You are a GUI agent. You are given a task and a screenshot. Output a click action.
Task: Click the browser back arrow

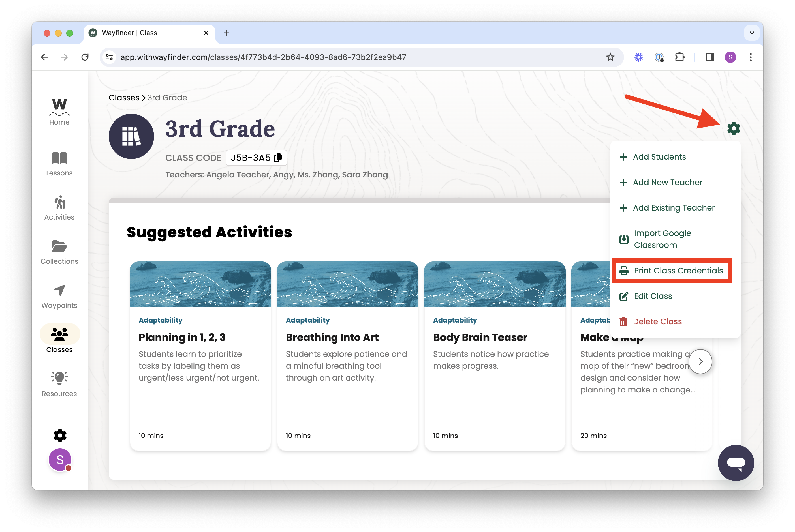click(44, 57)
